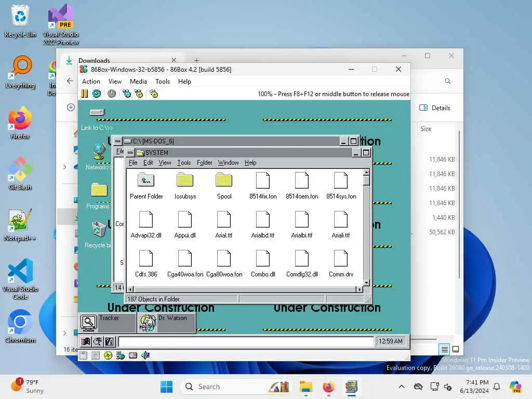Click the guest taskbar text input field
This screenshot has width=532, height=399.
(246, 341)
